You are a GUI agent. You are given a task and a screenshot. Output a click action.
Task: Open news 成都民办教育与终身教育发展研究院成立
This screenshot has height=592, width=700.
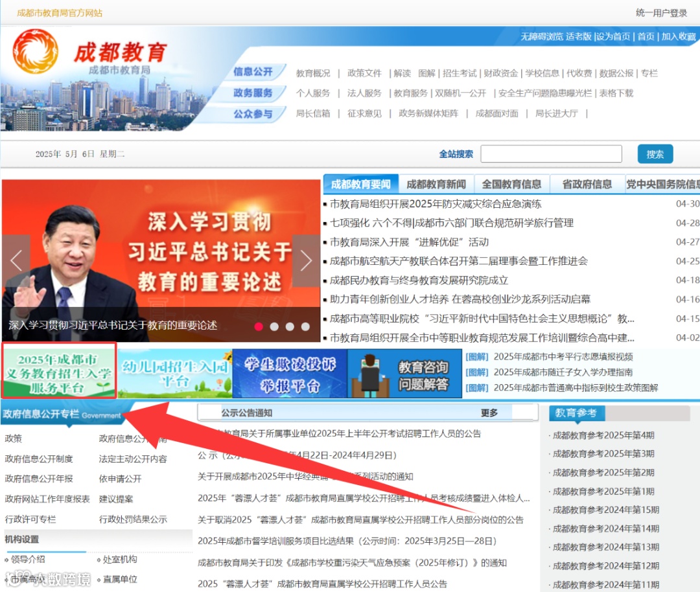pos(419,280)
